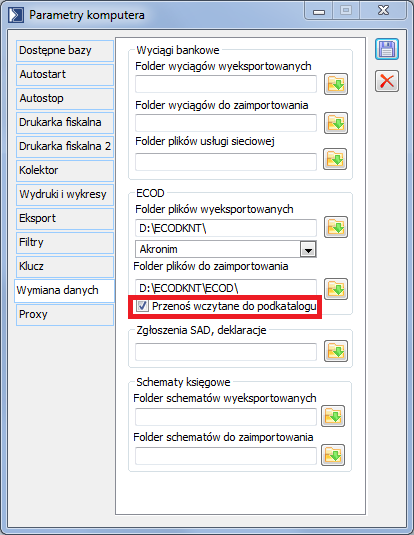
Task: Open the Kolektor tab
Action: (65, 171)
